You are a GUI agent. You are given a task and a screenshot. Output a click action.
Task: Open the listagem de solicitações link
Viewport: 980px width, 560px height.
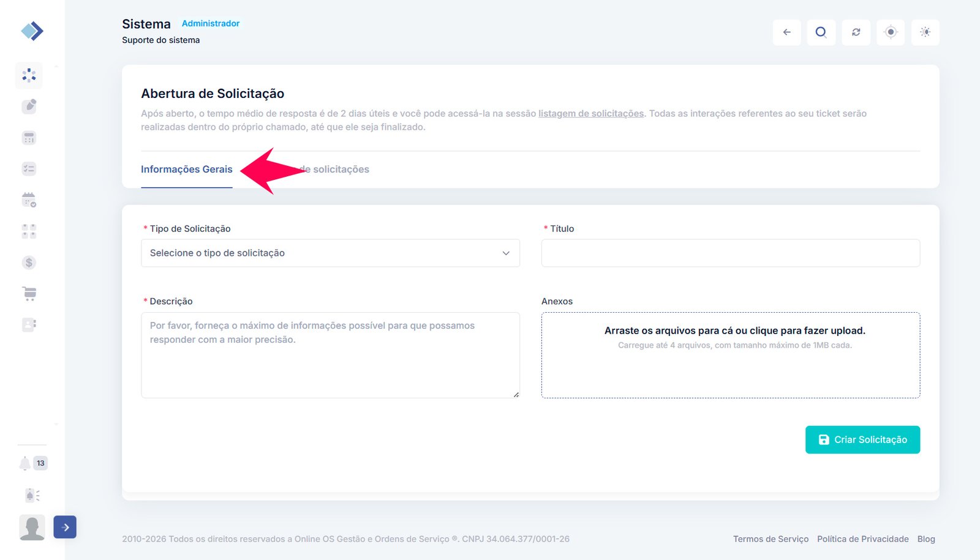(x=591, y=114)
